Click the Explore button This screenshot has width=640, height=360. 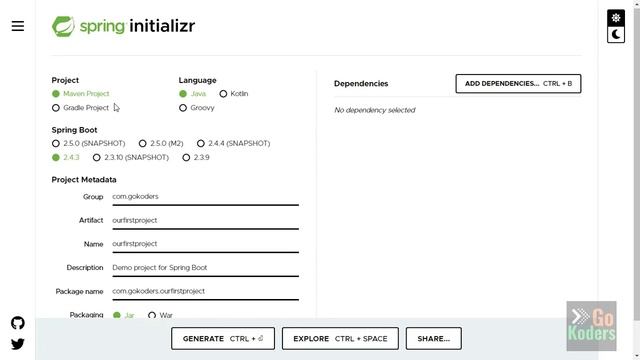(340, 338)
